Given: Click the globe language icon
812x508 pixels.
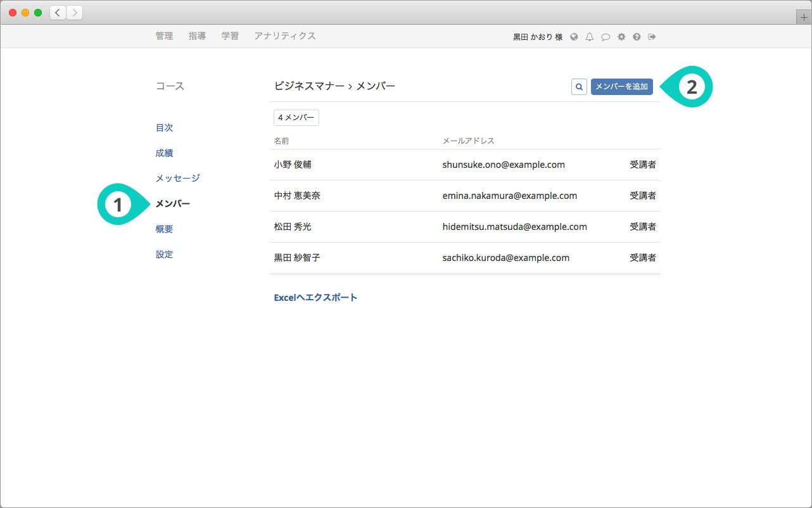Looking at the screenshot, I should [574, 37].
